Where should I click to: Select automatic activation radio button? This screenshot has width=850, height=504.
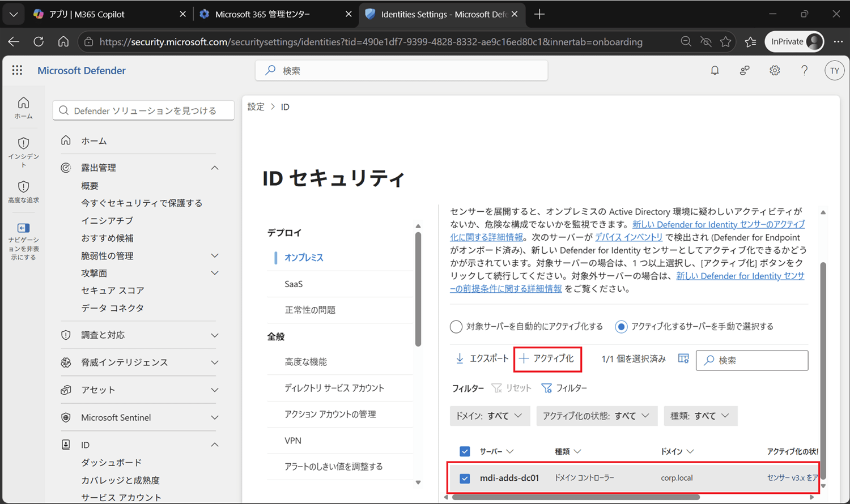click(456, 327)
